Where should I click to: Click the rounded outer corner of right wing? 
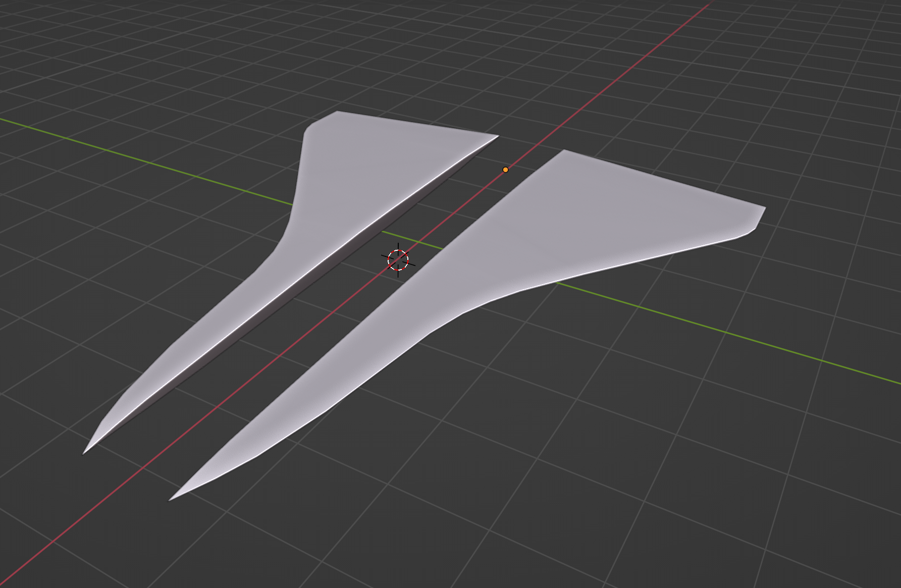(757, 222)
